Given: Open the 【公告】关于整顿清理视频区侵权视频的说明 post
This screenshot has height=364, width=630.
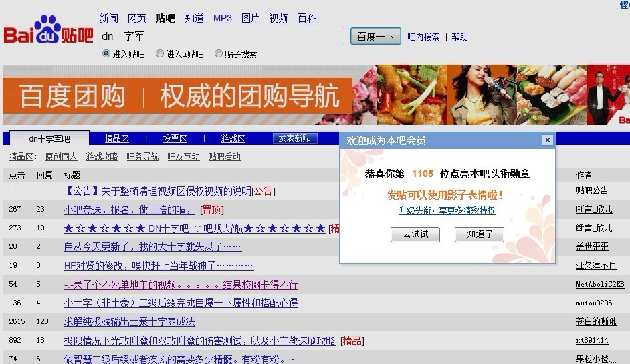Looking at the screenshot, I should [158, 191].
